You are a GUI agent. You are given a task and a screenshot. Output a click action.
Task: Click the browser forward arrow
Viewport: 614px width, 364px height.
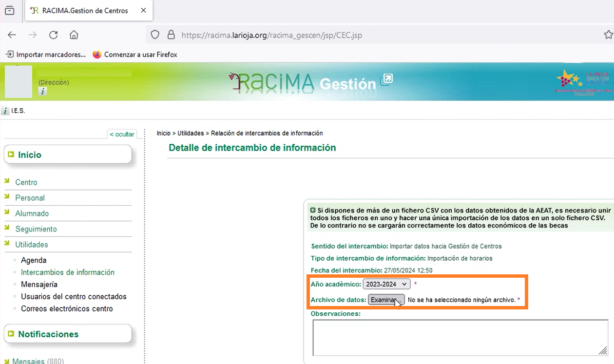[x=33, y=35]
